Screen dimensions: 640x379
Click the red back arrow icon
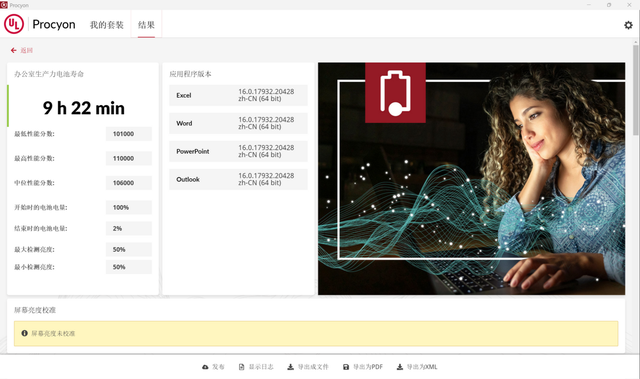pyautogui.click(x=13, y=50)
